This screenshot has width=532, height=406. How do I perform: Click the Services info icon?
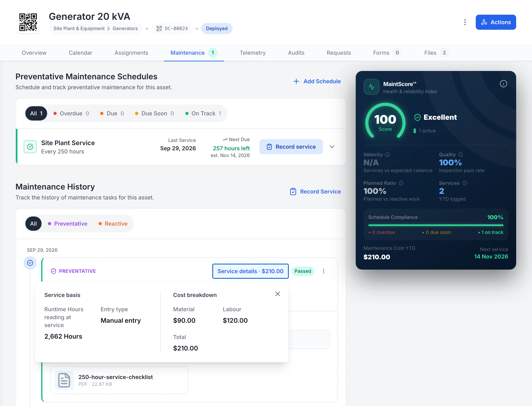coord(465,183)
